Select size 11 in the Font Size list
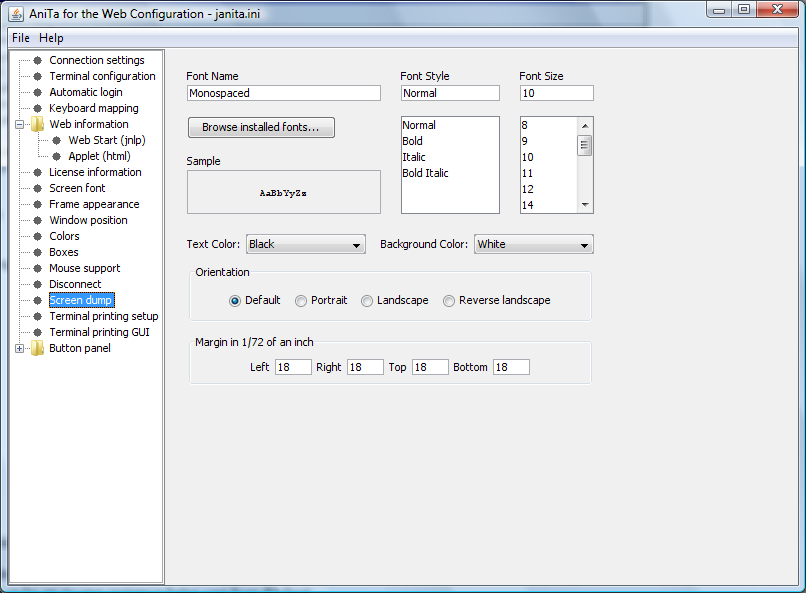Screen dimensions: 806x593 point(527,173)
